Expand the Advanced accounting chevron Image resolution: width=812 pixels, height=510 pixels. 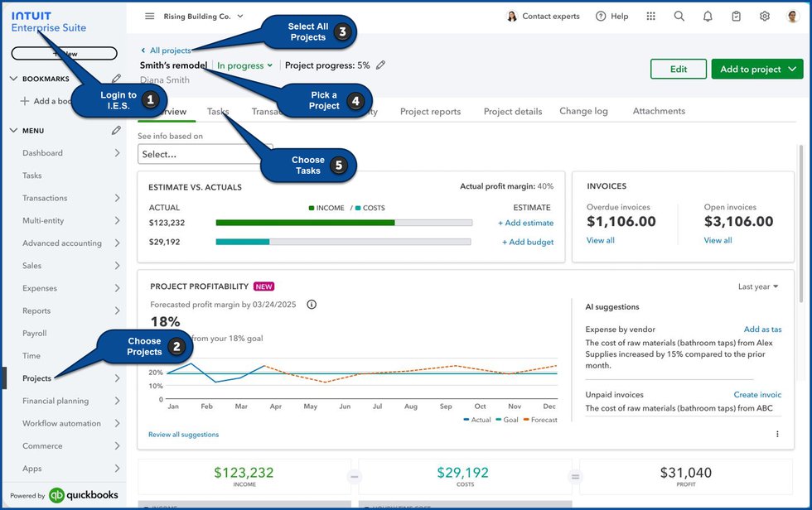pyautogui.click(x=117, y=243)
